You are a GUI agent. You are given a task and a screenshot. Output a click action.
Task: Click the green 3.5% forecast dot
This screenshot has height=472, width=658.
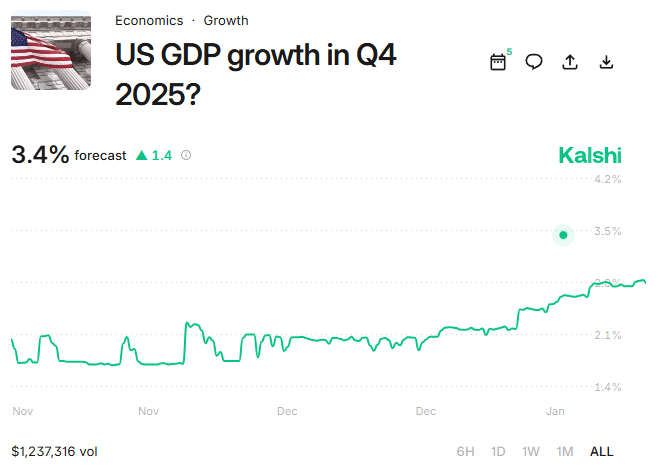564,235
